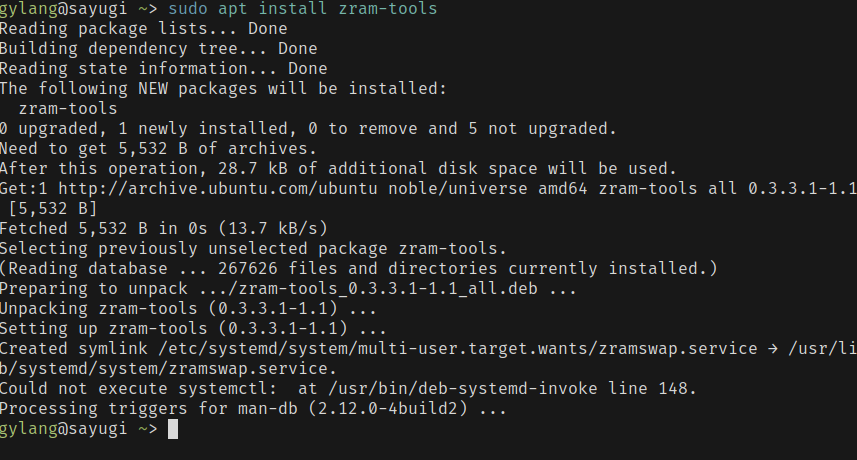
Task: Click the "Reading state information... Done" line
Action: [163, 69]
